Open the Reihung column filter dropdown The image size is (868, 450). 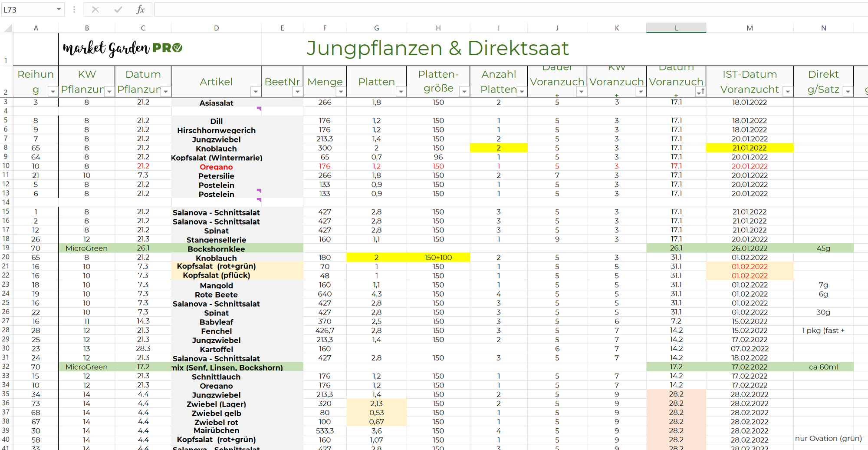53,91
